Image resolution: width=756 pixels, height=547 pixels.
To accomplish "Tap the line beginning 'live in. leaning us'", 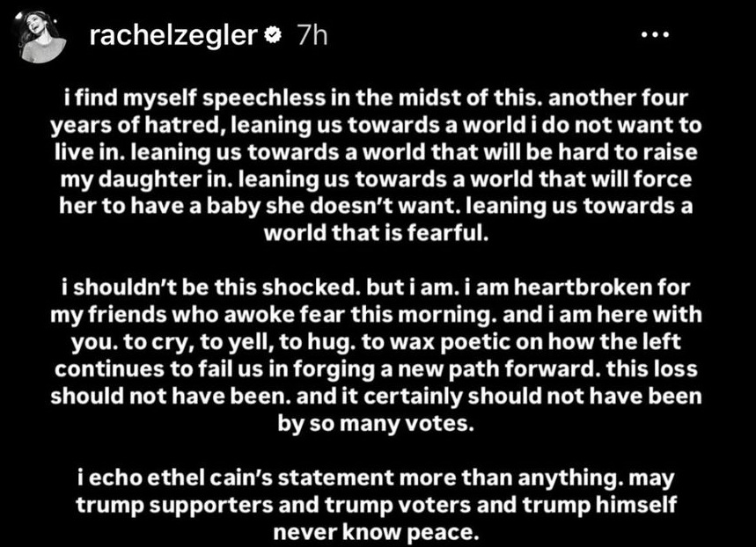I will 376,152.
